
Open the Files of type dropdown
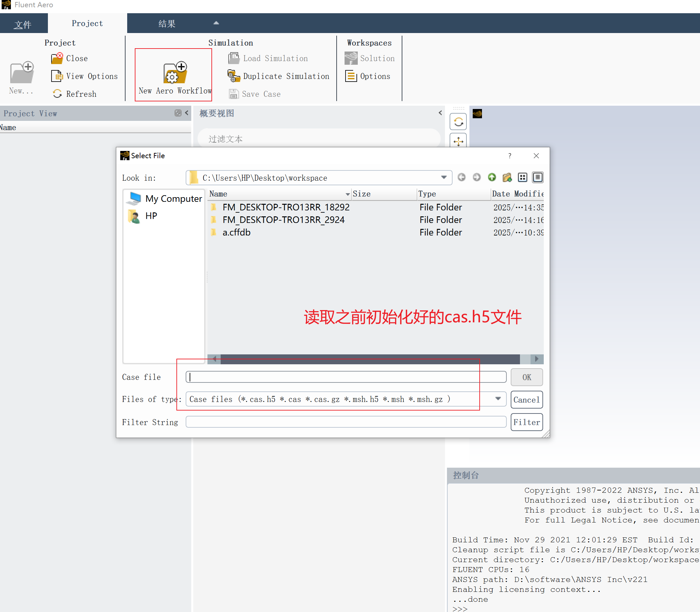(x=498, y=399)
